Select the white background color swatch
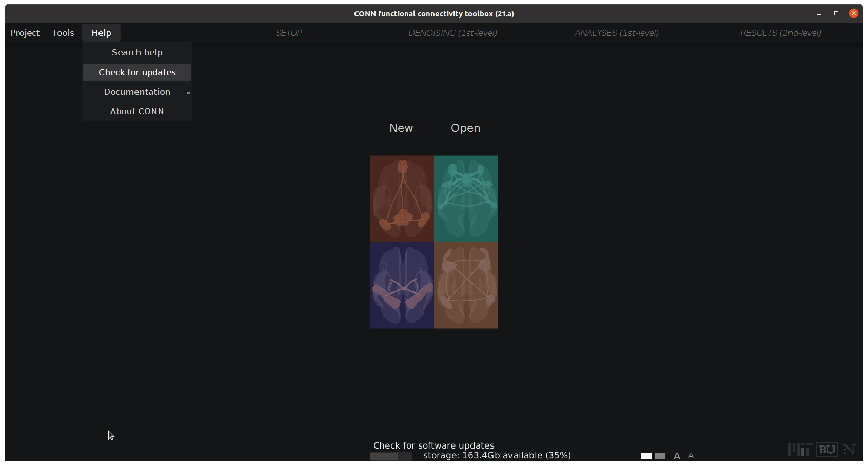Viewport: 868px width, 466px height. (646, 456)
